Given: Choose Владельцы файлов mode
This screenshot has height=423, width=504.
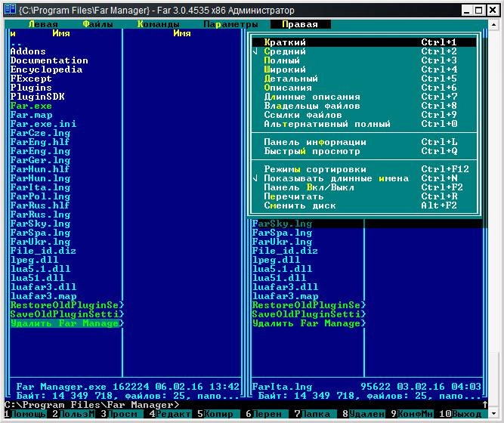Looking at the screenshot, I should click(x=364, y=106).
